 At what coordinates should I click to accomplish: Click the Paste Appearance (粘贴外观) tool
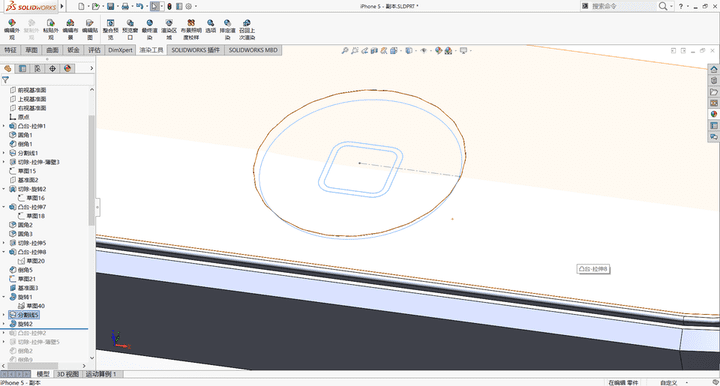[x=51, y=29]
